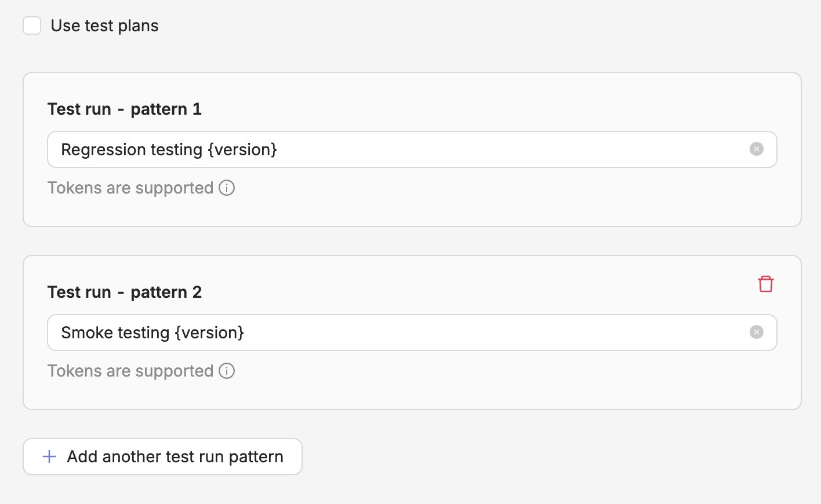821x504 pixels.
Task: Click the info circle beside Tokens are supported
Action: click(x=227, y=188)
